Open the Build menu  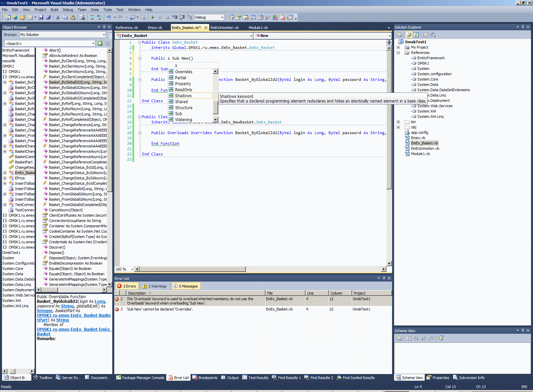coord(54,10)
